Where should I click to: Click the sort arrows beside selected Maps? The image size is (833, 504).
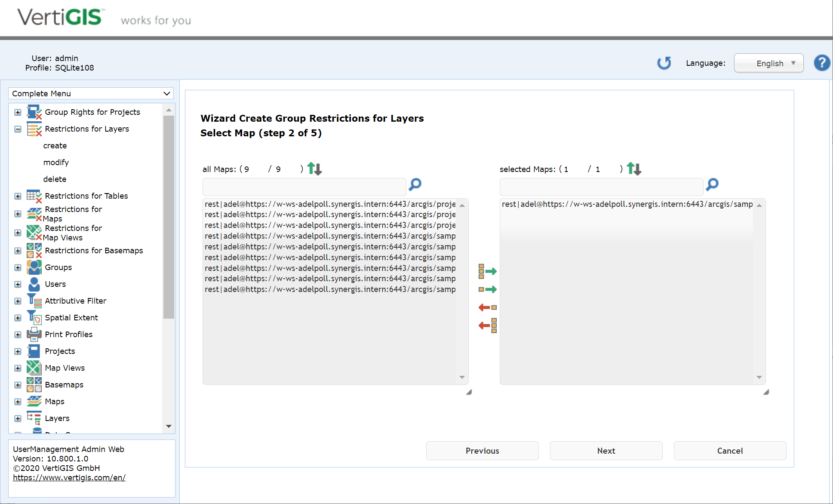(x=634, y=169)
